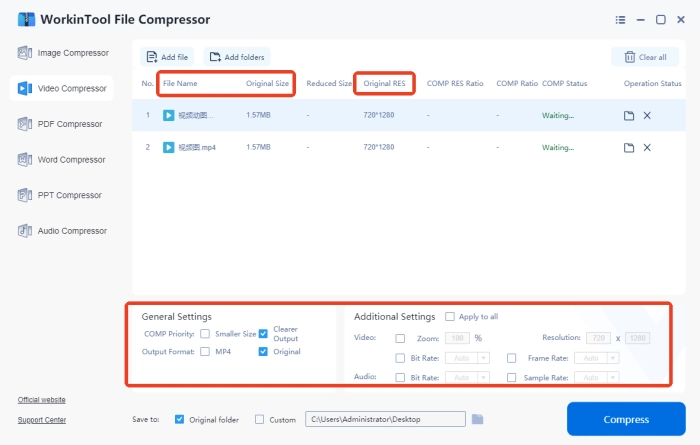700x445 pixels.
Task: Click the Clear all trash button
Action: click(645, 58)
